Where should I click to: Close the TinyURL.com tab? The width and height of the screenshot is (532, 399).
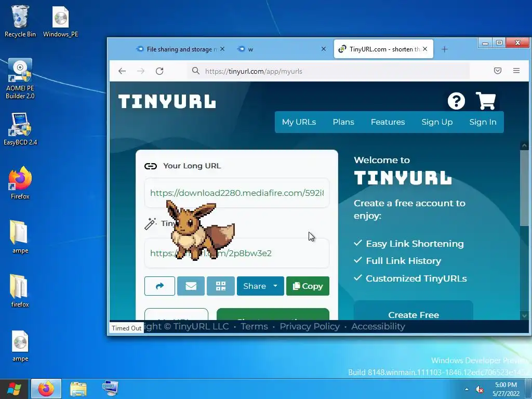425,49
